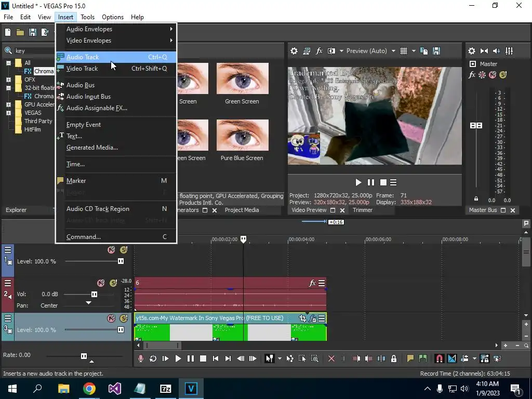Open the Normal Edit tool dropdown arrow
The height and width of the screenshot is (399, 532).
[x=280, y=358]
